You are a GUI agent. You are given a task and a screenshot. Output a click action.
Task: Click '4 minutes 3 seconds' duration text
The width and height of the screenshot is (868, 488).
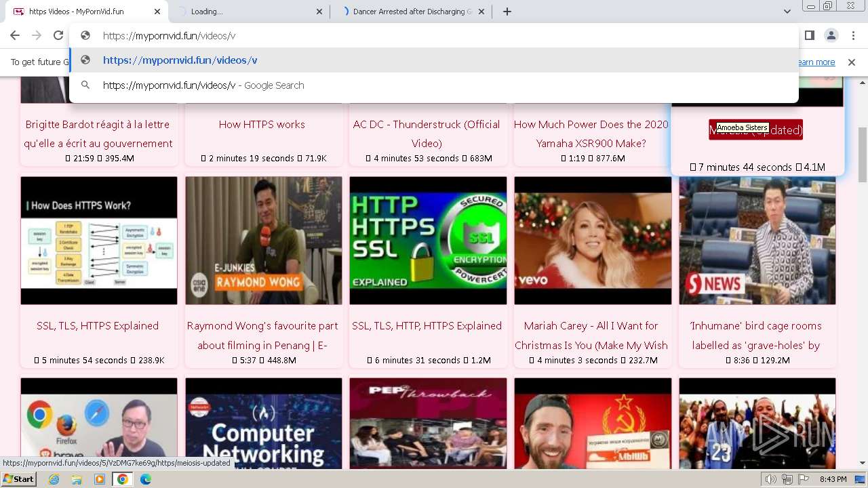[x=577, y=361]
